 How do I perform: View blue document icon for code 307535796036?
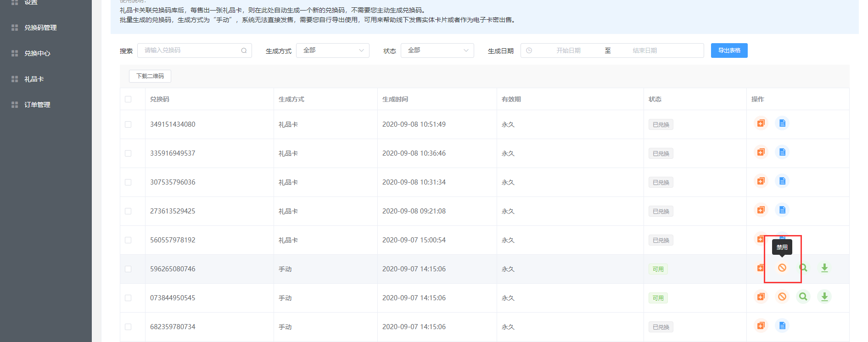pyautogui.click(x=782, y=181)
